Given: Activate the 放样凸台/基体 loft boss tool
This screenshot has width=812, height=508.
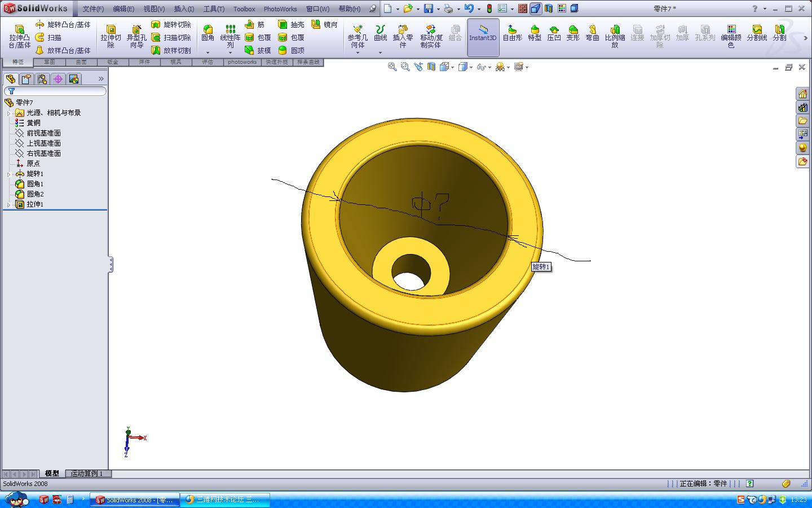Looking at the screenshot, I should coord(63,50).
